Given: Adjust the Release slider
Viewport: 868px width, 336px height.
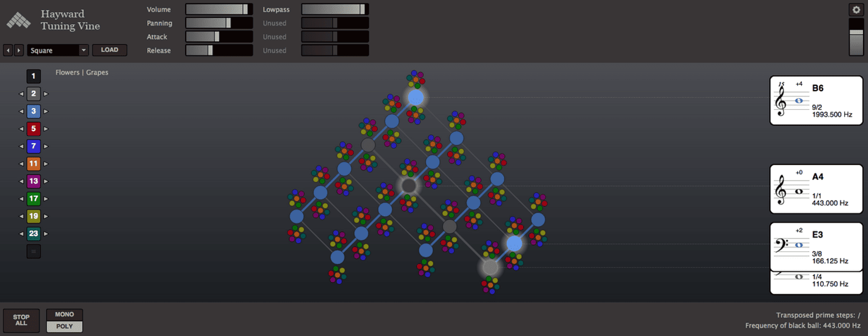Looking at the screenshot, I should (x=219, y=50).
